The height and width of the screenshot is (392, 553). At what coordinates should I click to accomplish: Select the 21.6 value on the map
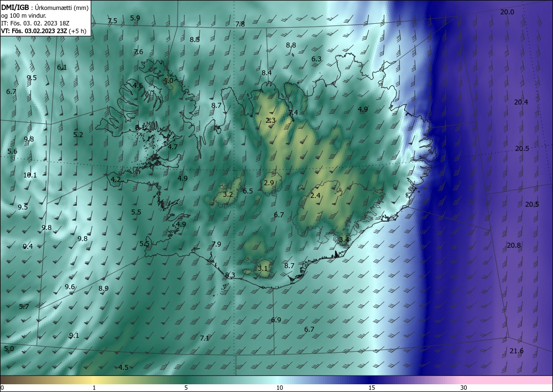[x=517, y=351]
